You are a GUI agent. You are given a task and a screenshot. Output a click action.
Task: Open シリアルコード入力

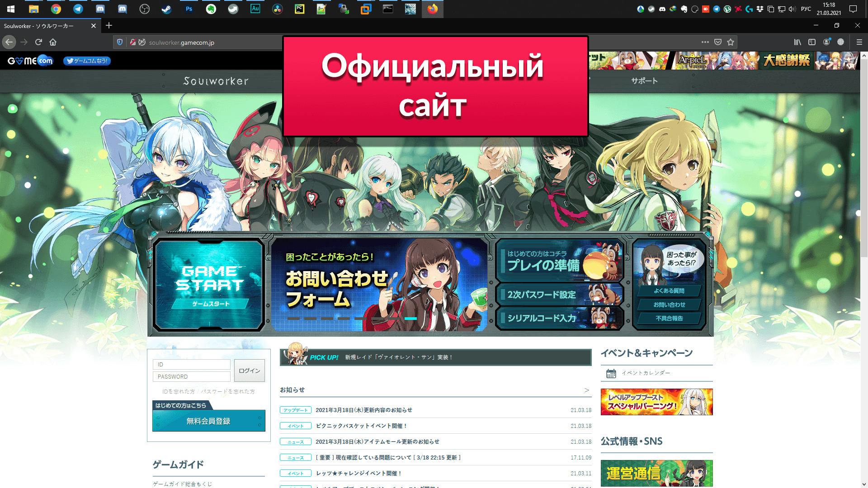(x=559, y=318)
